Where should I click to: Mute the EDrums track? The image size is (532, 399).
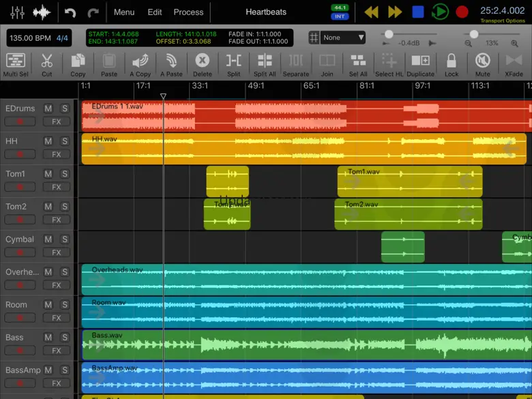click(x=48, y=108)
